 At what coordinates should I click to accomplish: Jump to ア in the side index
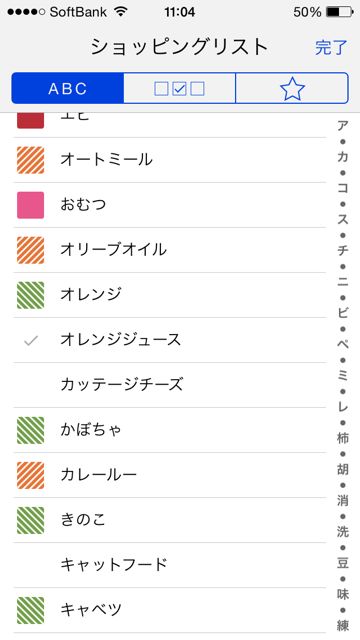(343, 126)
